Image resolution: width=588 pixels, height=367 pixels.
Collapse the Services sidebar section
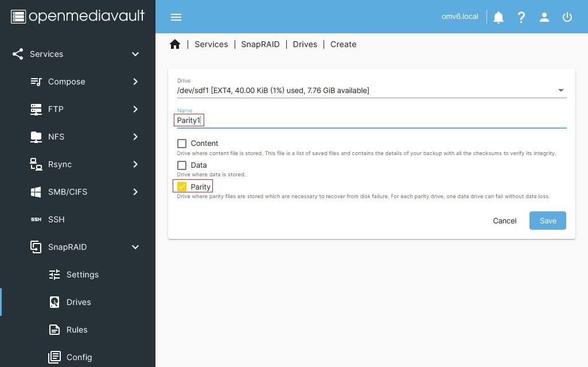point(135,54)
